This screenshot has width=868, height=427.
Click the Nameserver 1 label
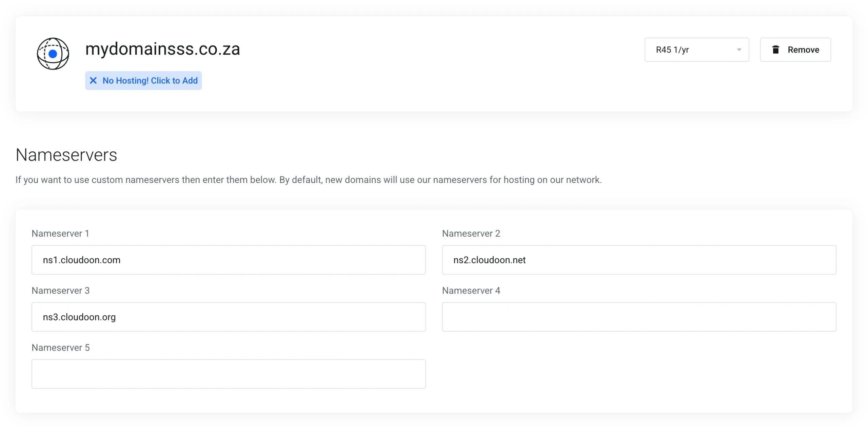click(60, 234)
